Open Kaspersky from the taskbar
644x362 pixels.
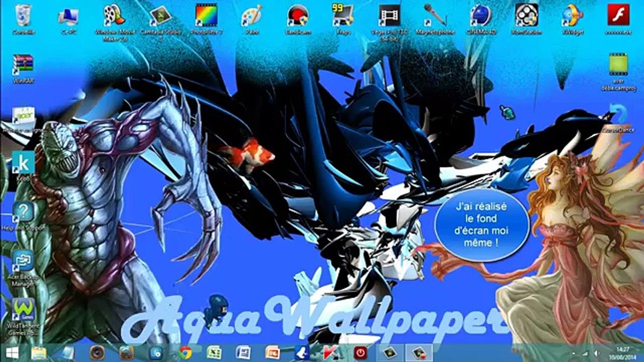click(x=331, y=352)
